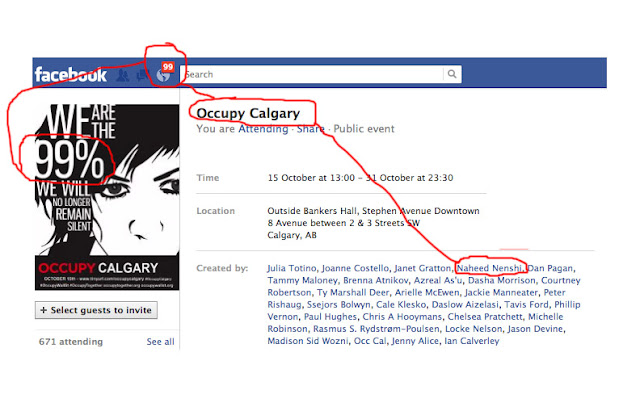This screenshot has height=407, width=640.
Task: Open Cale Klesko's profile
Action: click(x=401, y=305)
